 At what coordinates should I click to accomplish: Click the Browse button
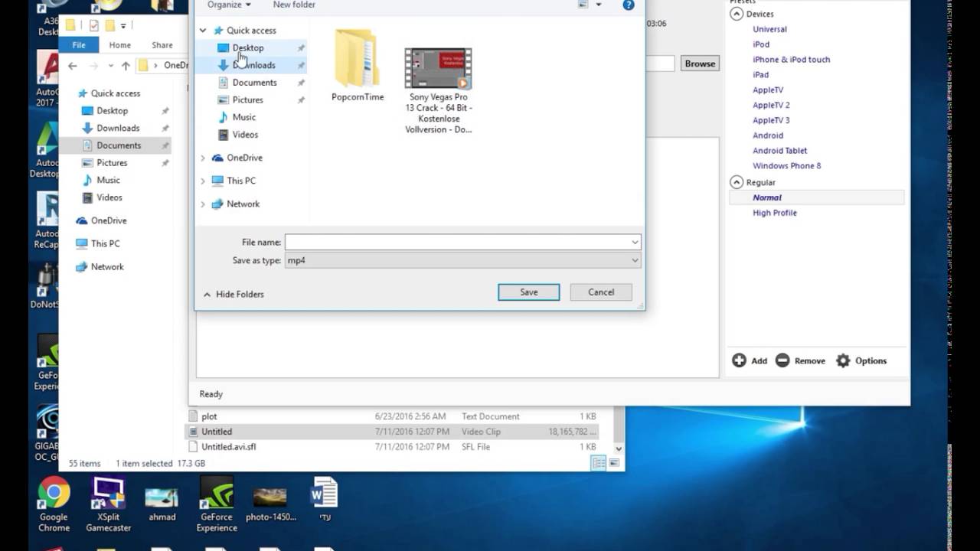(x=700, y=64)
